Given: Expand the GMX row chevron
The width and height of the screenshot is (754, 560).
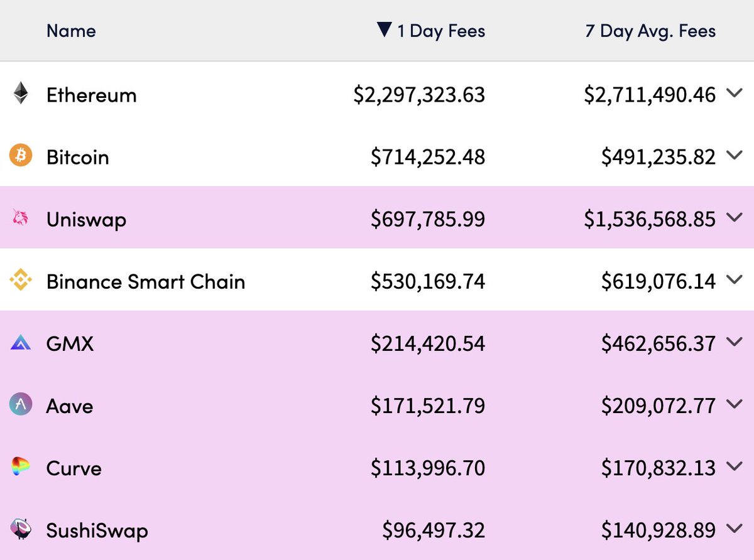Looking at the screenshot, I should 734,343.
